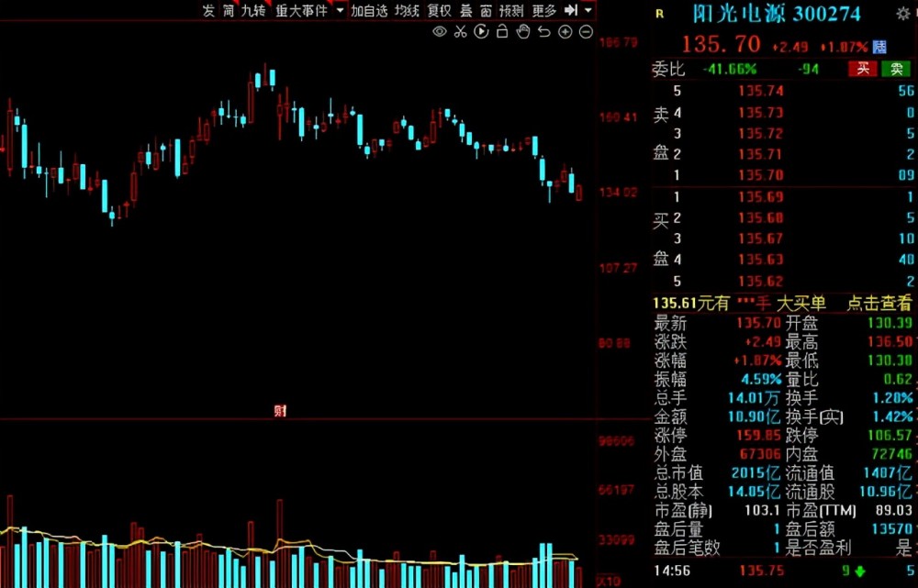Click the 涨停 value 159.85
The height and width of the screenshot is (588, 918).
point(758,436)
